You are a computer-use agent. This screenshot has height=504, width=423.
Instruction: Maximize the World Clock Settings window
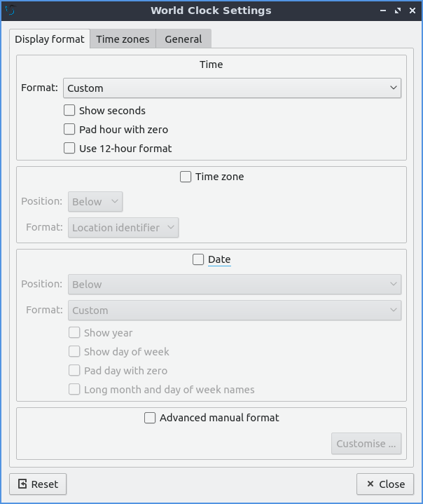pyautogui.click(x=398, y=11)
